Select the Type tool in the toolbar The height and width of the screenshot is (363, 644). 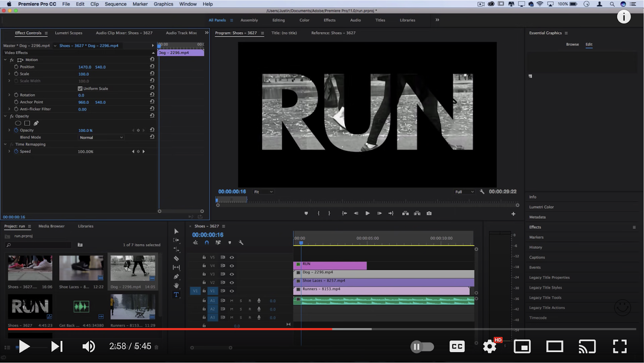pos(176,295)
